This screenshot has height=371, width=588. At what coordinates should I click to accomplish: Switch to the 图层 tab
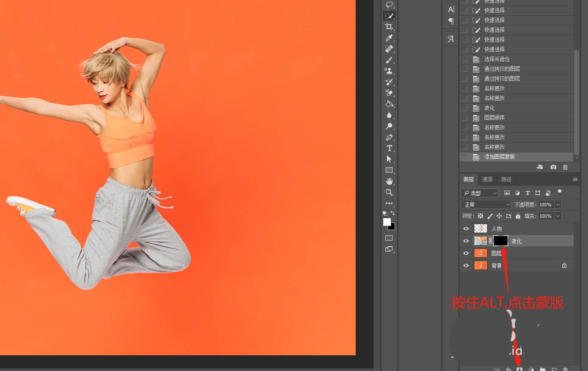[x=469, y=179]
